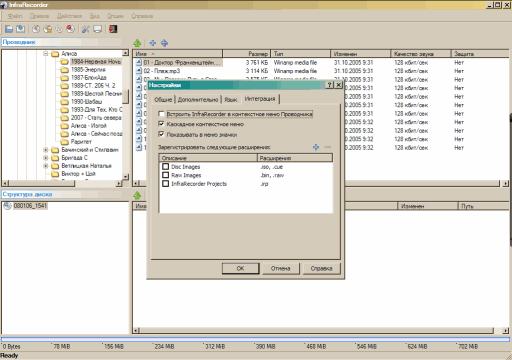512x360 pixels.
Task: Uncheck Каскадное контекстное меню
Action: [162, 124]
